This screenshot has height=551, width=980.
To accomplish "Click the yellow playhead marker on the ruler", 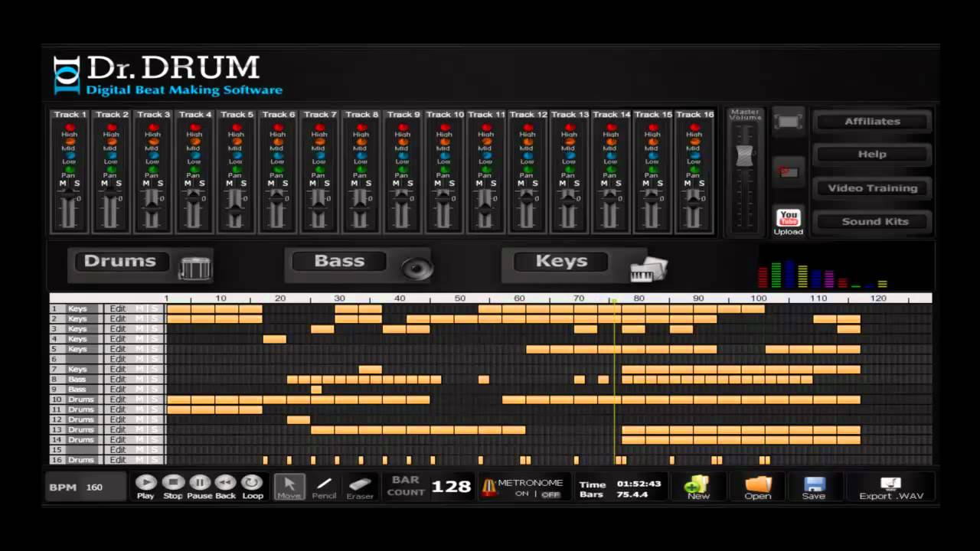I will tap(614, 300).
